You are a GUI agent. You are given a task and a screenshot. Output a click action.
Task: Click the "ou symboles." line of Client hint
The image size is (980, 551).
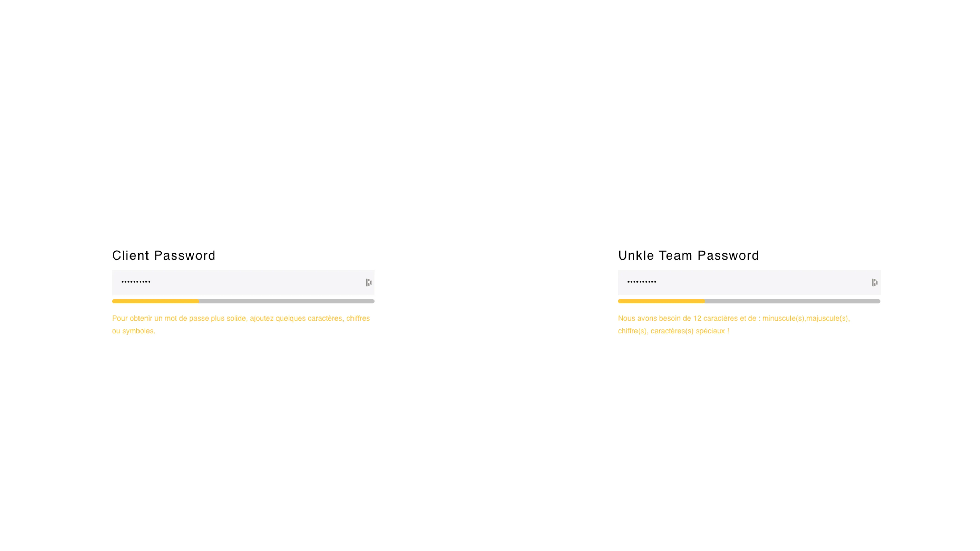click(x=134, y=331)
